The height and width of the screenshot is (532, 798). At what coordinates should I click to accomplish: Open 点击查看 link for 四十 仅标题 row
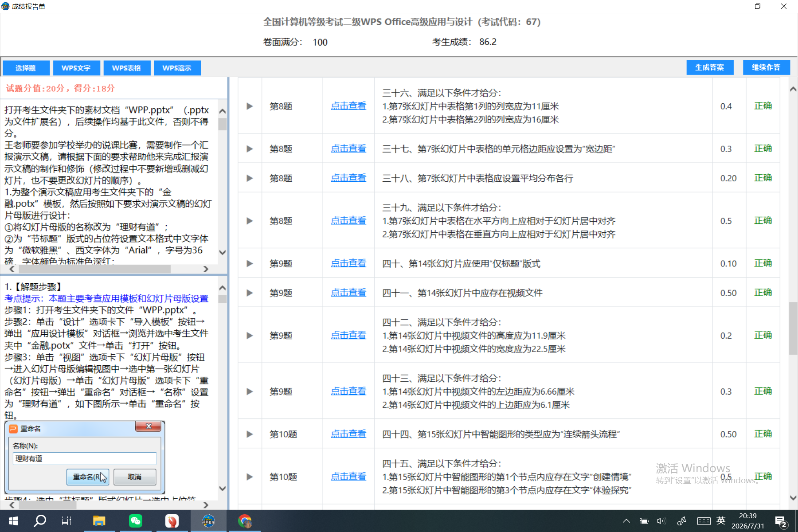pyautogui.click(x=348, y=263)
